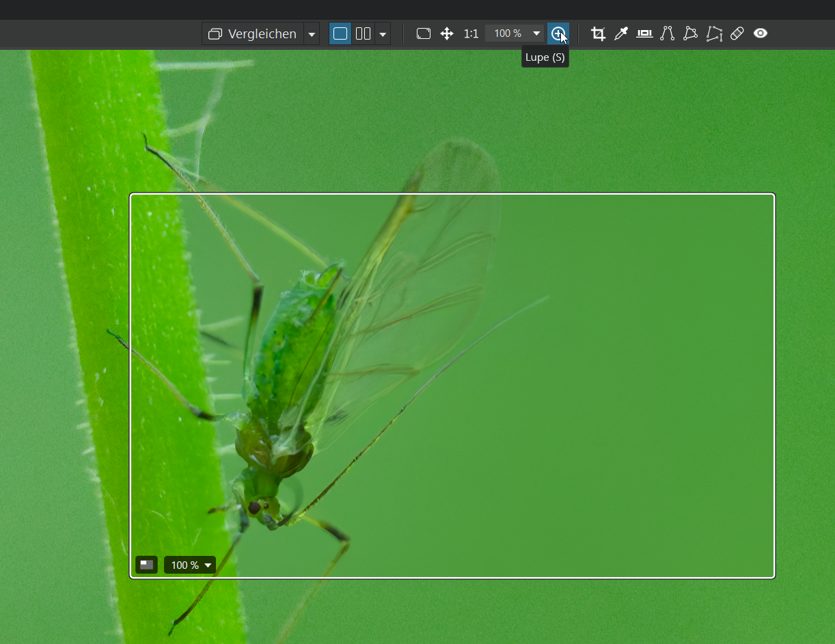This screenshot has height=644, width=835.
Task: Expand the view layout options arrow
Action: tap(383, 33)
